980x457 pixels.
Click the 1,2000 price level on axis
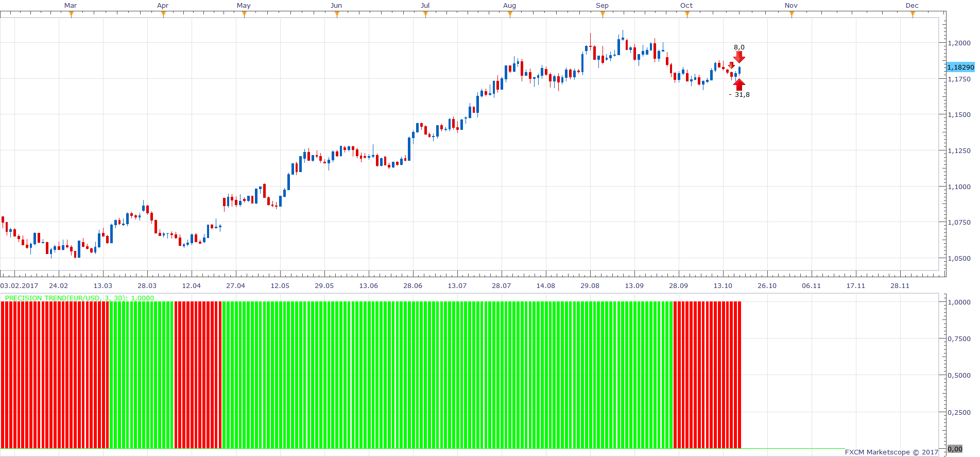pos(959,43)
